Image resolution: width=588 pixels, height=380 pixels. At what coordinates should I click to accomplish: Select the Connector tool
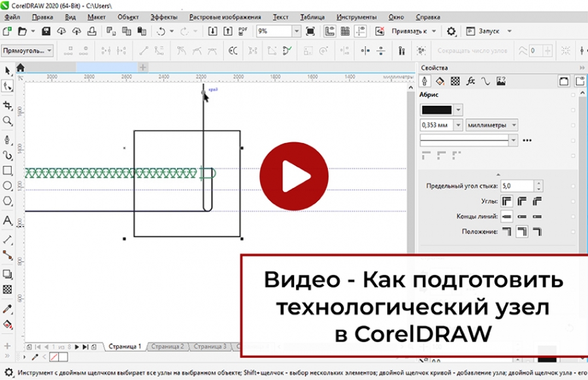click(7, 255)
